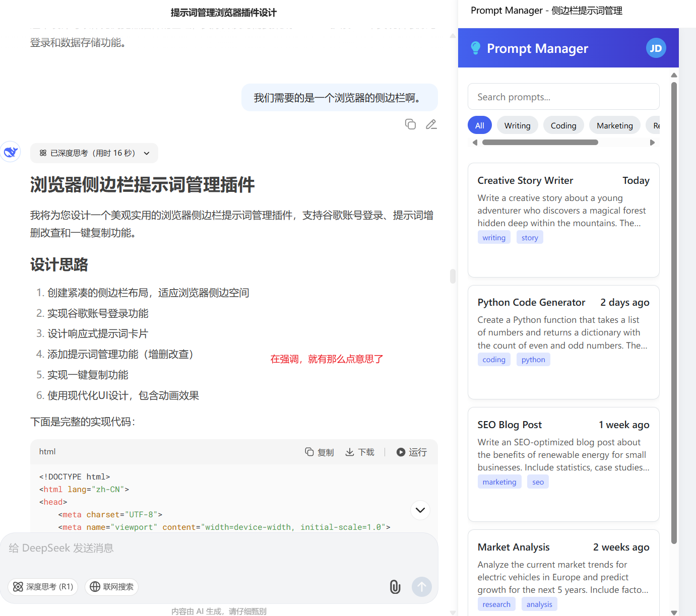
Task: Click the research tag
Action: pyautogui.click(x=496, y=604)
